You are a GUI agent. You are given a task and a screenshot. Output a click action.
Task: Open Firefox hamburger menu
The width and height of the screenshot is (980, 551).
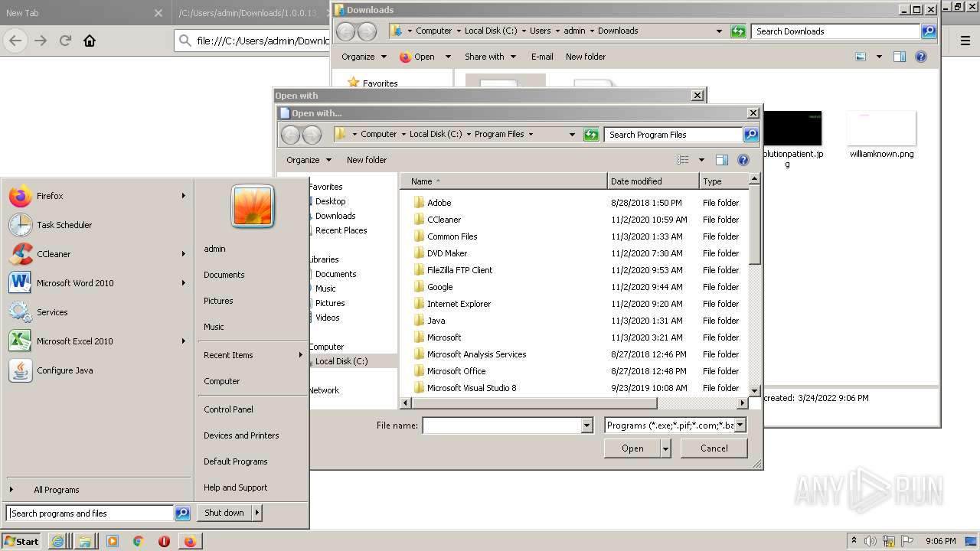pos(965,41)
